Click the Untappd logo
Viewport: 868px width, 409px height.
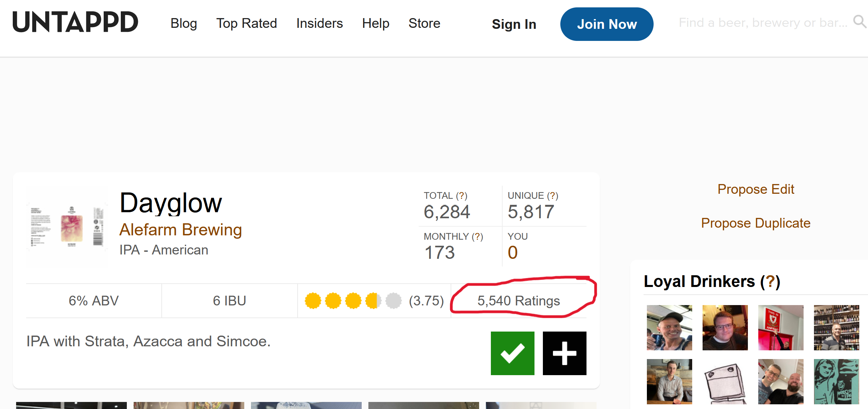click(75, 22)
